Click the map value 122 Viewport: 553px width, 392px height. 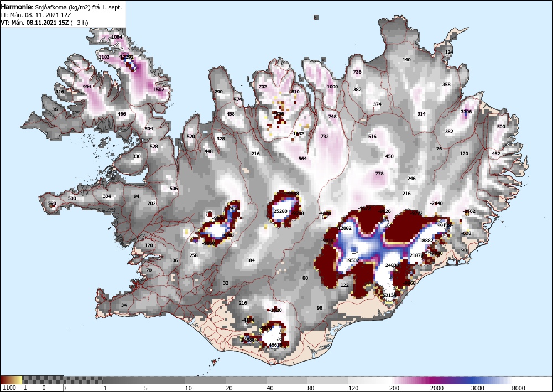pyautogui.click(x=345, y=285)
